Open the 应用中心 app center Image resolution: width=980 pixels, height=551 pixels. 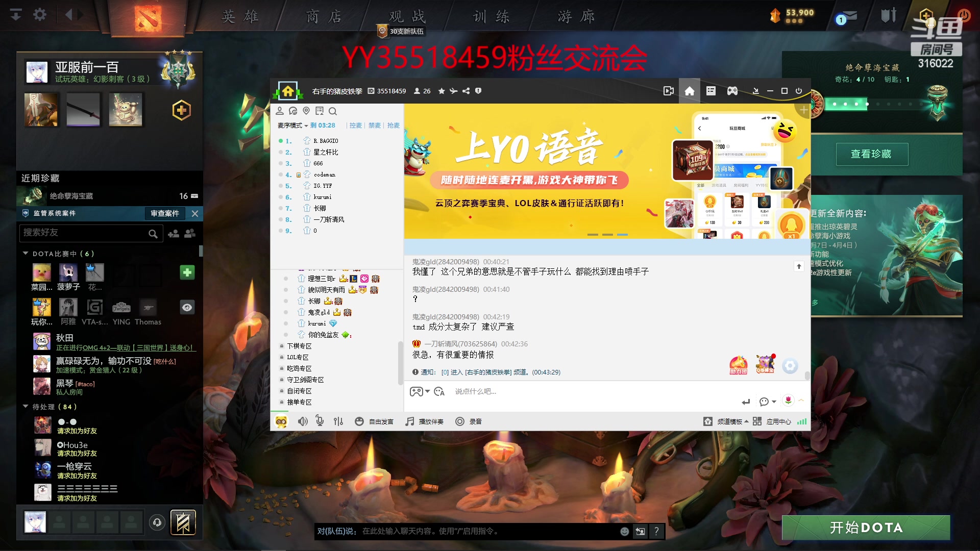pyautogui.click(x=772, y=421)
